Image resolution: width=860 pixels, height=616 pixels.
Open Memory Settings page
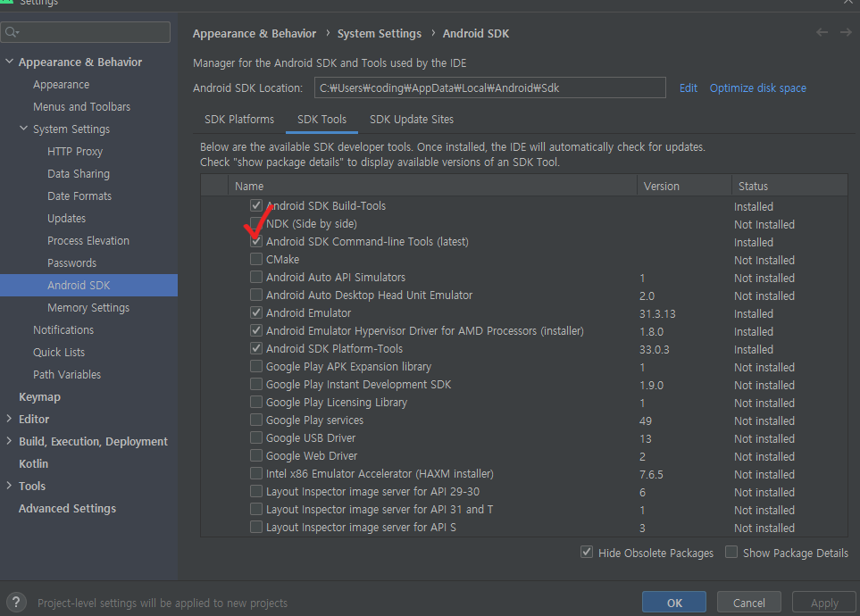point(88,307)
